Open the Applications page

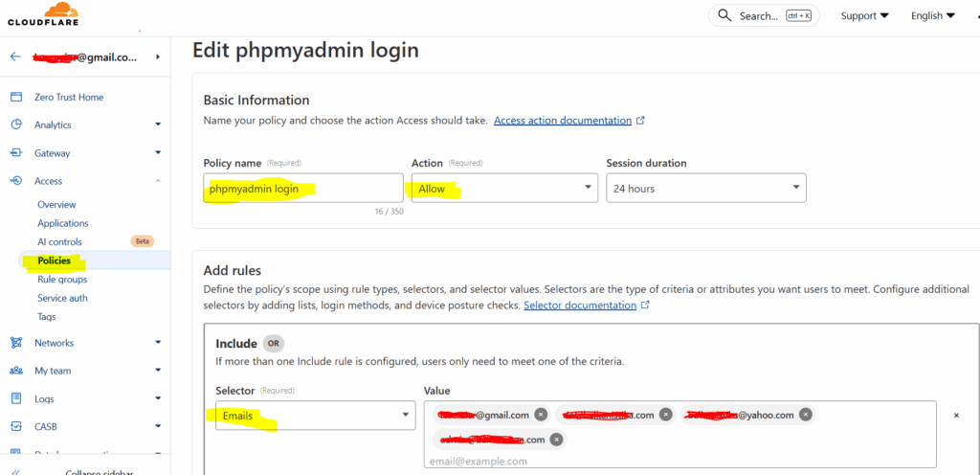(x=62, y=223)
